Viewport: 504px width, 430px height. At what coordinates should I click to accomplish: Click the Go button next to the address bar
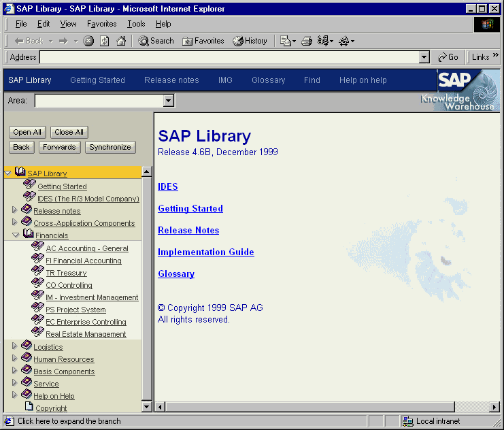448,57
